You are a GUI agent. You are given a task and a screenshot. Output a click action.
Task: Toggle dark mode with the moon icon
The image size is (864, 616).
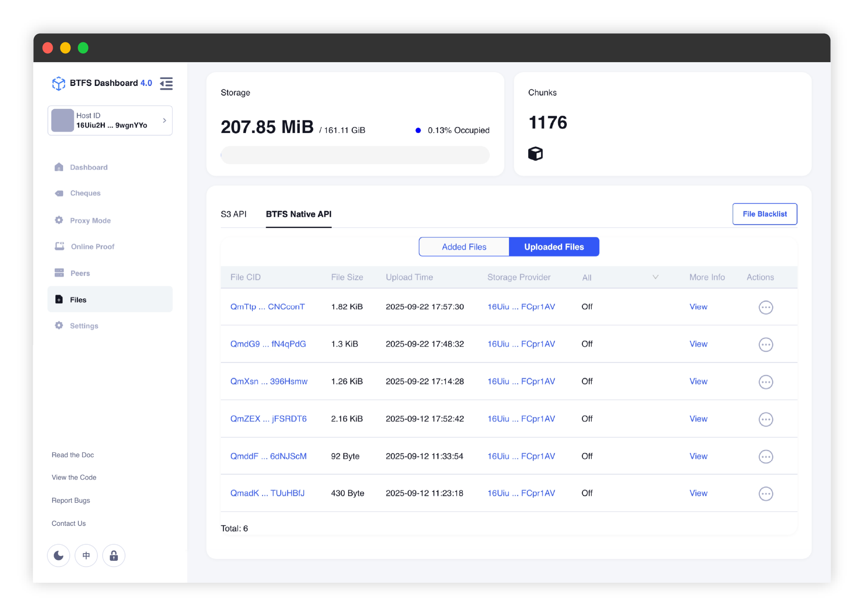pyautogui.click(x=59, y=556)
